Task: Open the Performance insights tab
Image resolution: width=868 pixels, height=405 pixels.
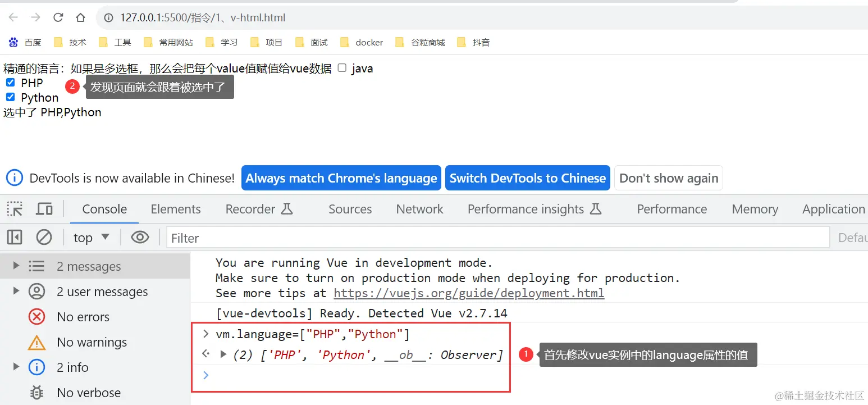Action: 534,209
